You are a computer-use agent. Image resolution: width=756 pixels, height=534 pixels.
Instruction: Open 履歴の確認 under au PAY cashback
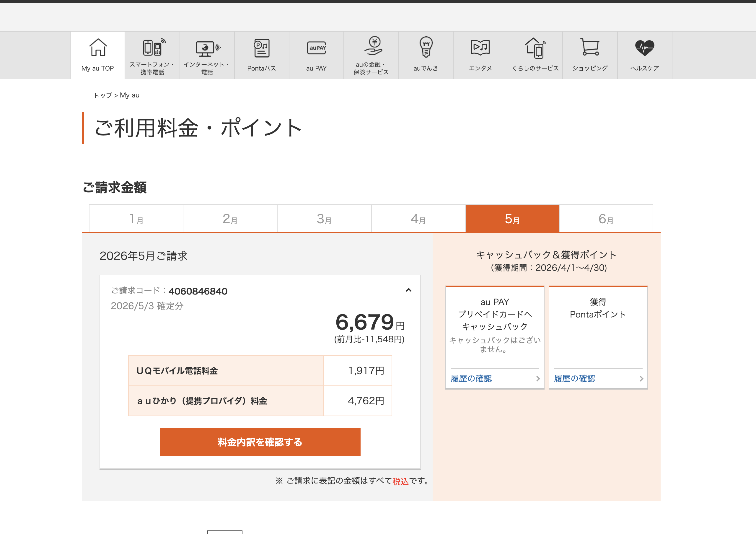471,379
